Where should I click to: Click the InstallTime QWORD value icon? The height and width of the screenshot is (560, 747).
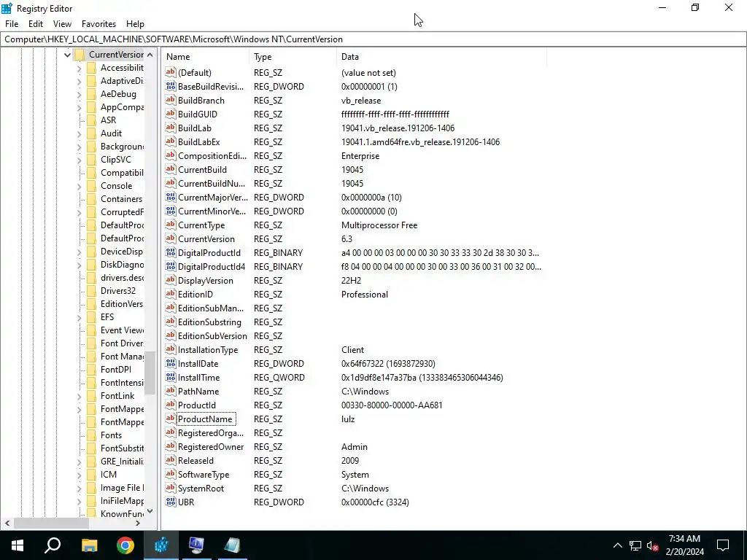coord(171,377)
